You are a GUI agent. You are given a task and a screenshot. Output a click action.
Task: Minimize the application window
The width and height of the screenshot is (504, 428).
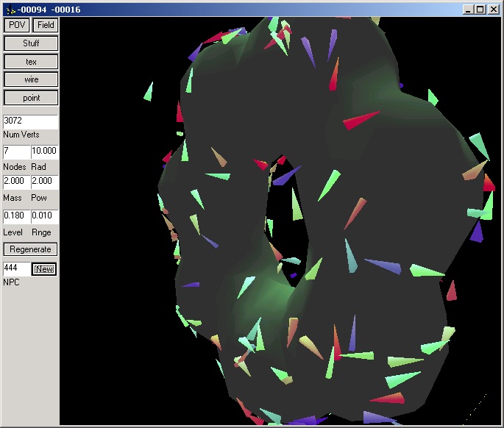click(469, 10)
